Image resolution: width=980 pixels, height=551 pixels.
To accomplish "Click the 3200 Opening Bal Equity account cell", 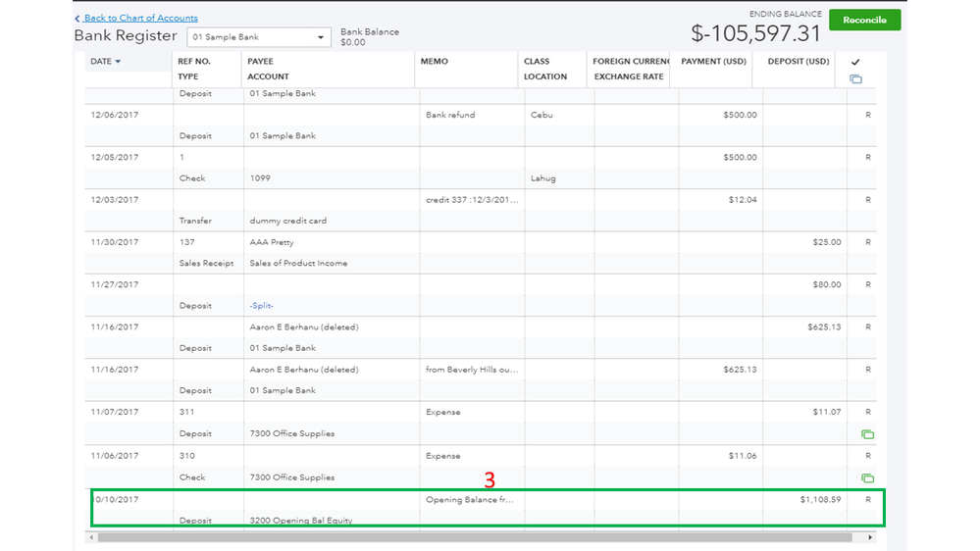I will [x=300, y=520].
